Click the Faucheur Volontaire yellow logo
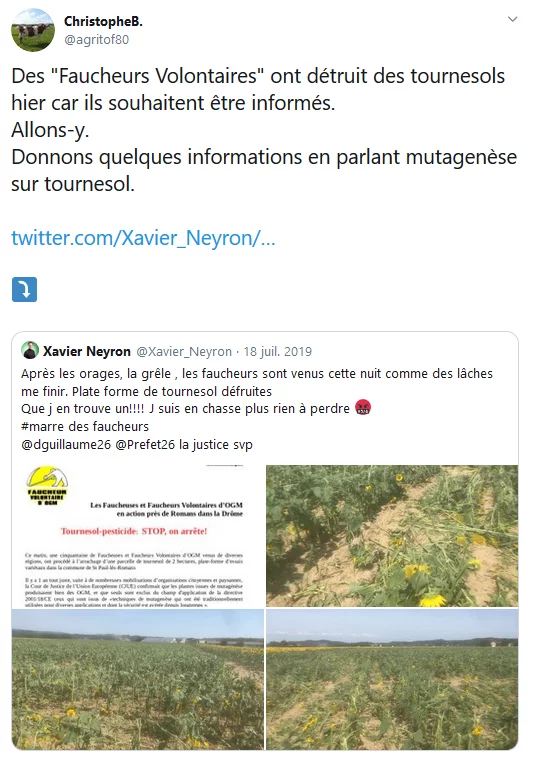533x761 pixels. [x=47, y=486]
